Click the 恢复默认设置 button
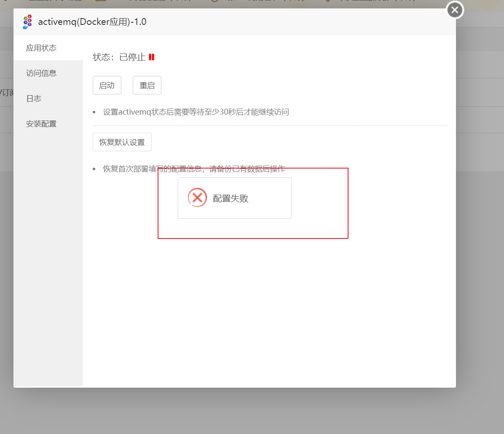This screenshot has height=434, width=504. pos(122,142)
